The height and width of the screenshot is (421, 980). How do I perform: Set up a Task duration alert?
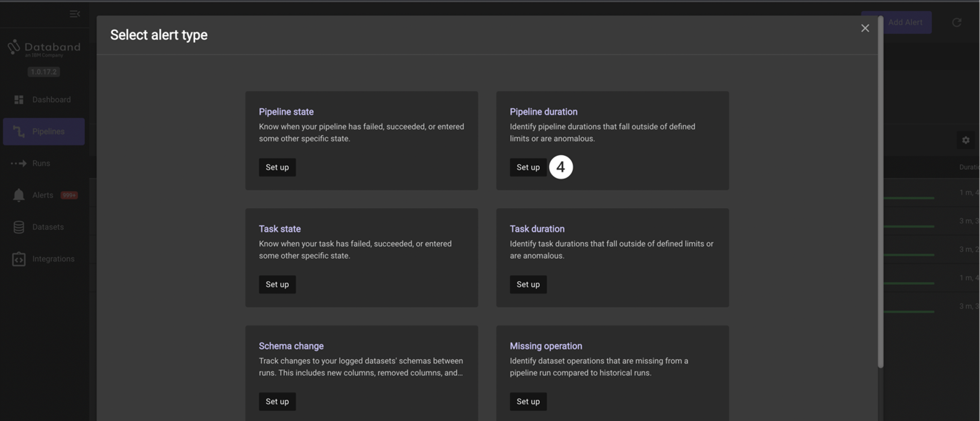coord(528,285)
